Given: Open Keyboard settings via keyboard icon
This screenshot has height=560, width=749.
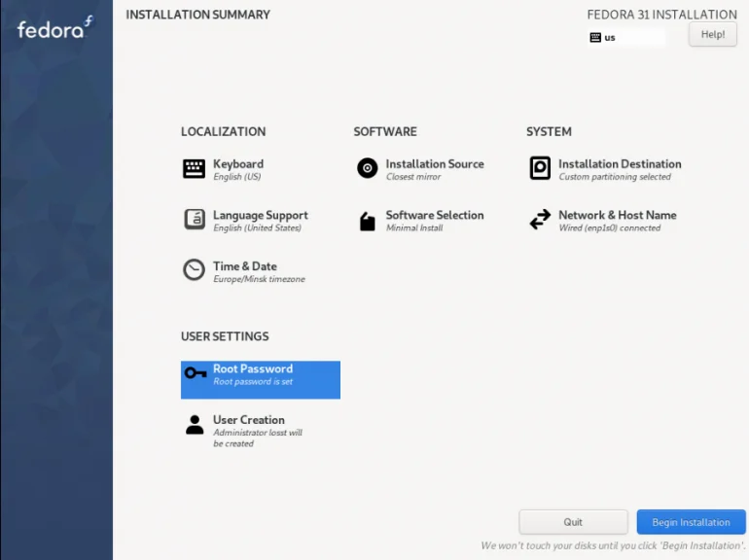Looking at the screenshot, I should pyautogui.click(x=194, y=168).
